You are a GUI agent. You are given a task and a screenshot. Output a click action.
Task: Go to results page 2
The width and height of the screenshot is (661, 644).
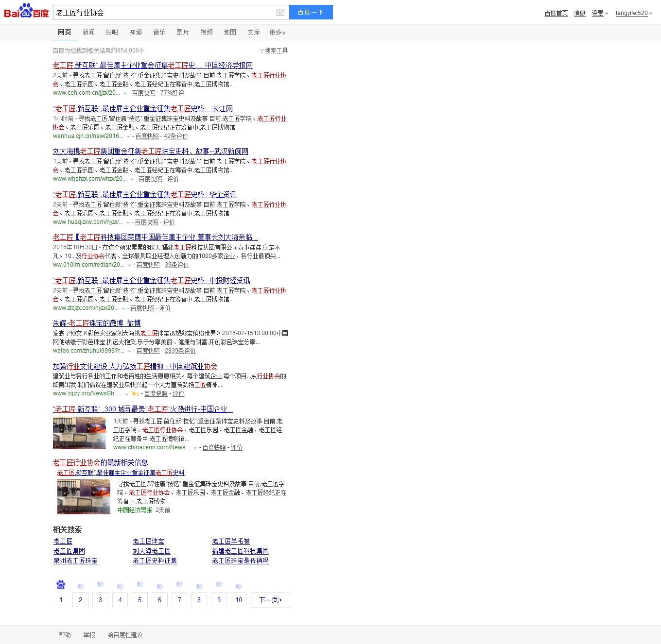81,600
